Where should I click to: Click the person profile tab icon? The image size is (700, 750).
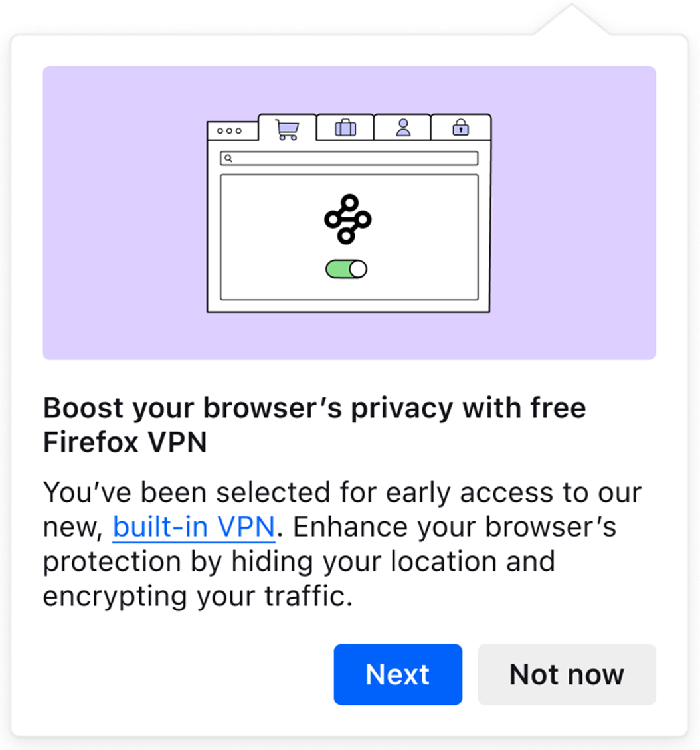(402, 128)
